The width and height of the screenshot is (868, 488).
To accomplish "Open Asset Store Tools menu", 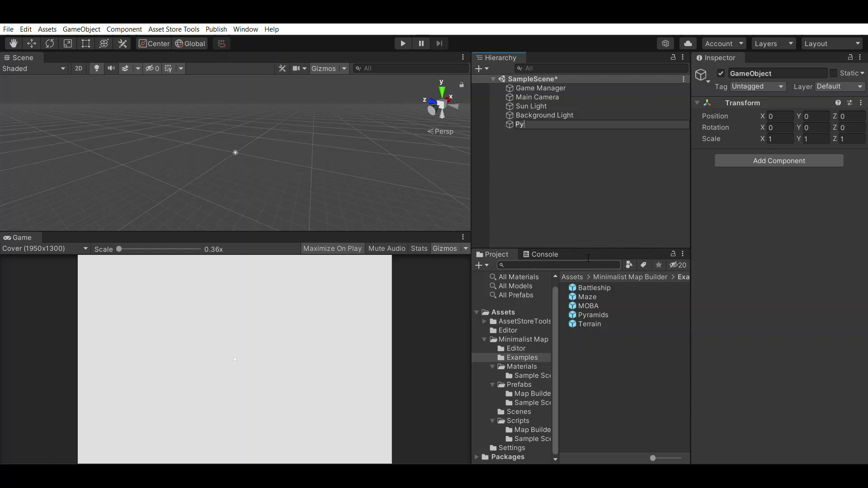I will tap(174, 29).
